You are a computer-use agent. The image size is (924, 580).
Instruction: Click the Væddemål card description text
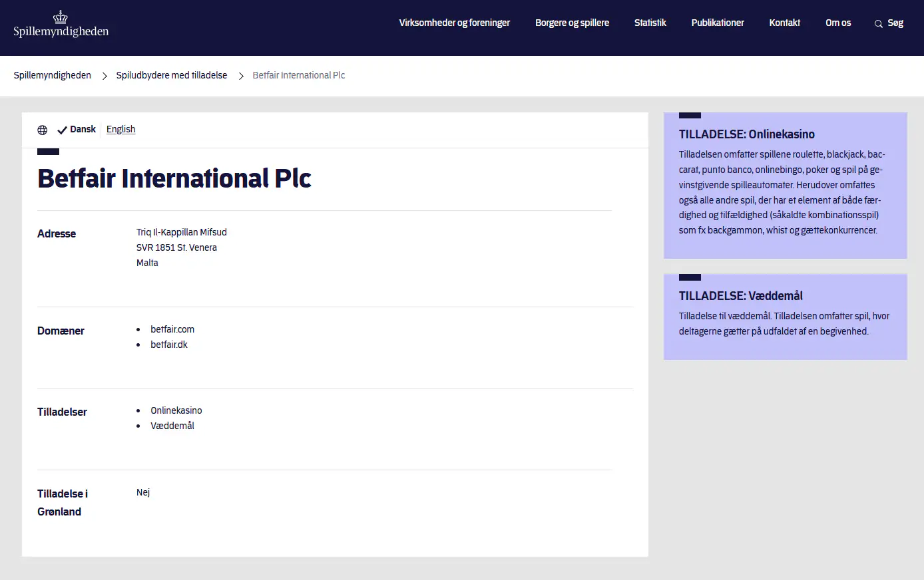click(x=784, y=323)
